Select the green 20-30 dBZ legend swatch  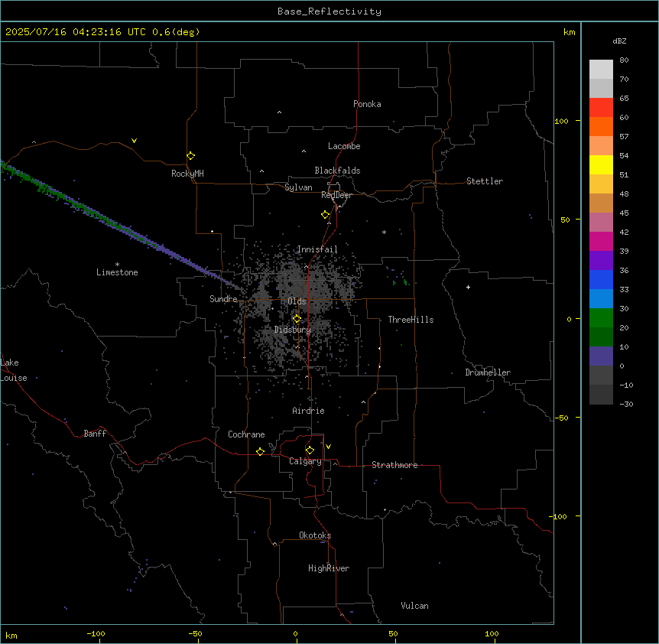[601, 318]
